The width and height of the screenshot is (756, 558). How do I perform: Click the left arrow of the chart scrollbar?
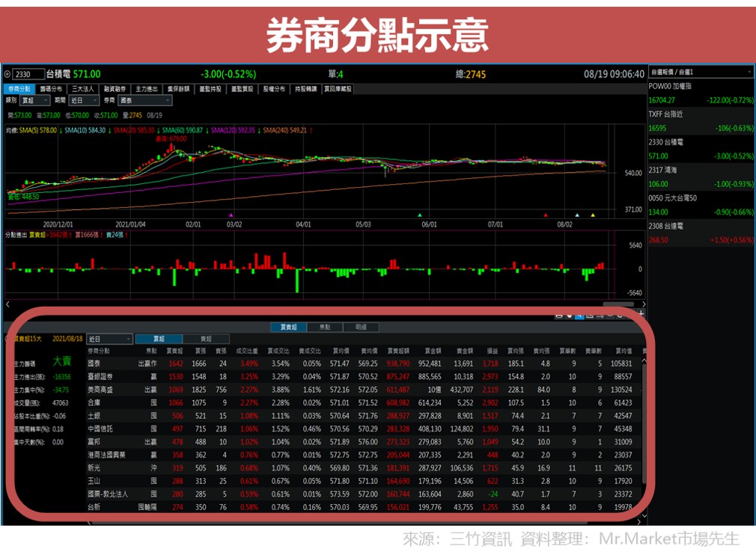coord(7,304)
